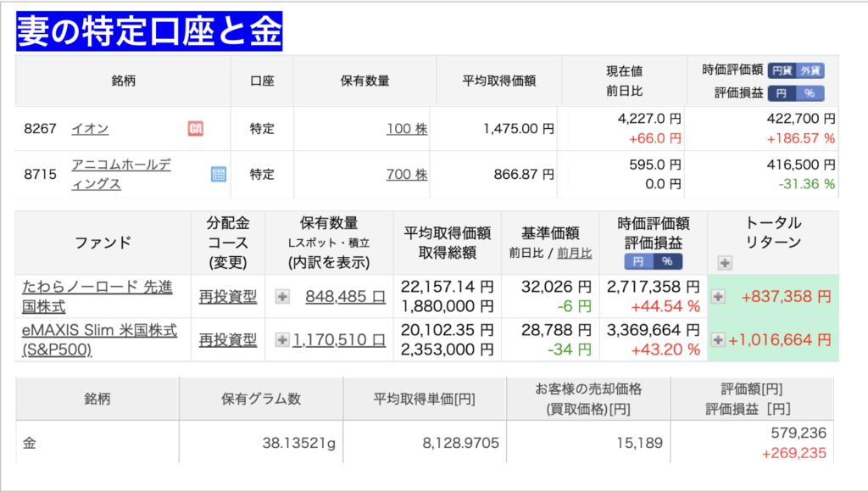
Task: Click gold selling price 15,189
Action: coord(639,443)
